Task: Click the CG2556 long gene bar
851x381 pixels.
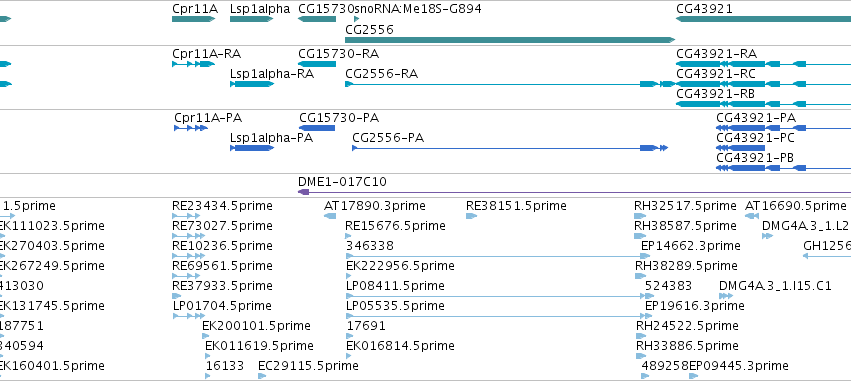Action: [x=510, y=40]
